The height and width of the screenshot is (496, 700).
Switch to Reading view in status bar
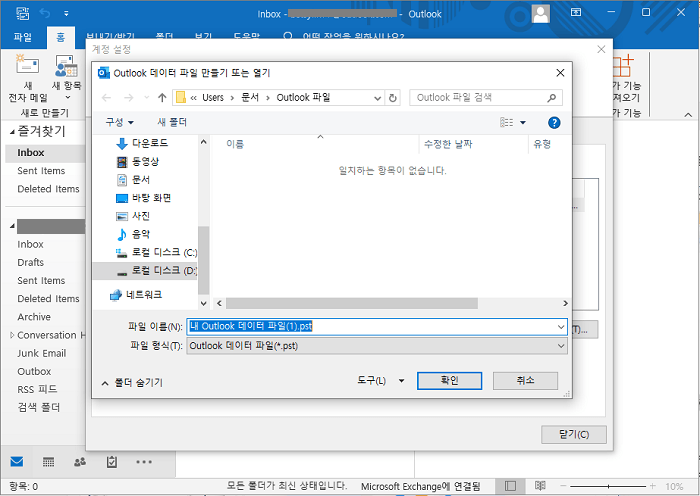click(540, 486)
